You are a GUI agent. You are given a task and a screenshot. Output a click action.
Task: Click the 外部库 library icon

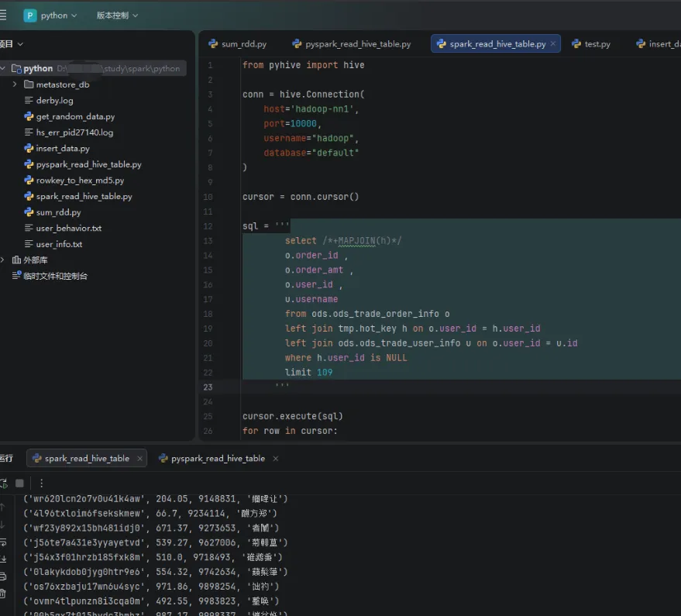(16, 260)
